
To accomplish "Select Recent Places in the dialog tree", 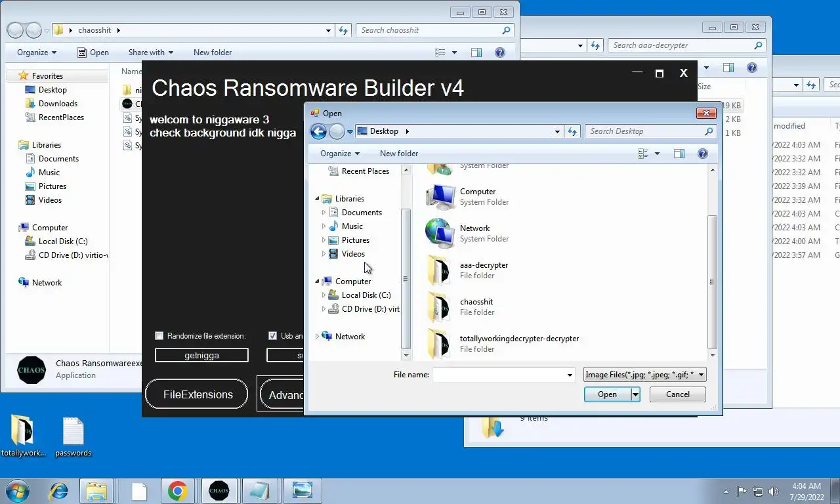I will [358, 171].
